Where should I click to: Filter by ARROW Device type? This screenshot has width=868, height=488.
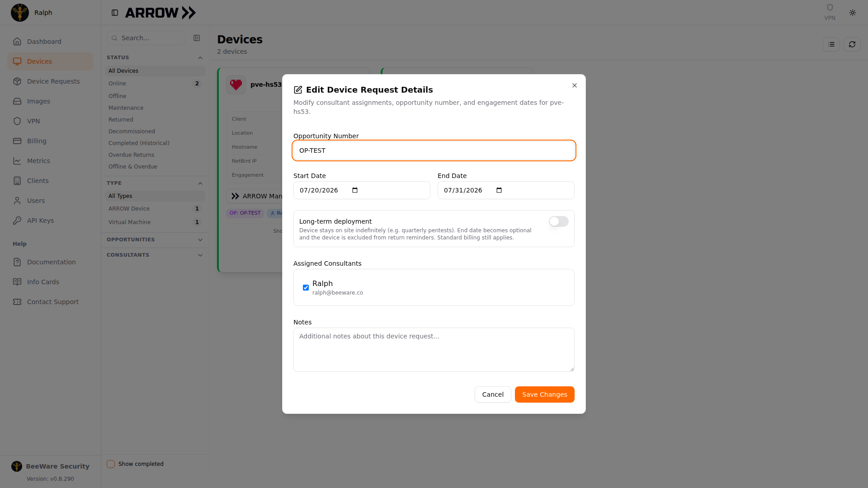pos(155,209)
